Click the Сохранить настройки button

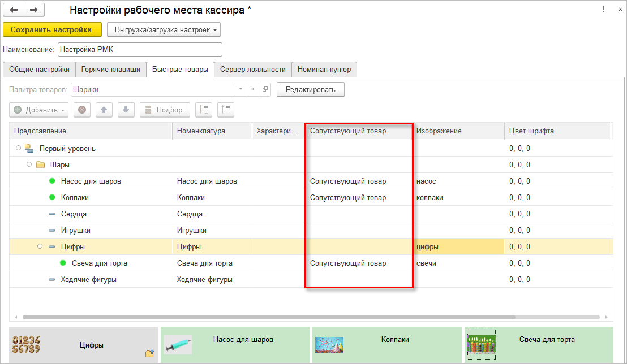(51, 29)
